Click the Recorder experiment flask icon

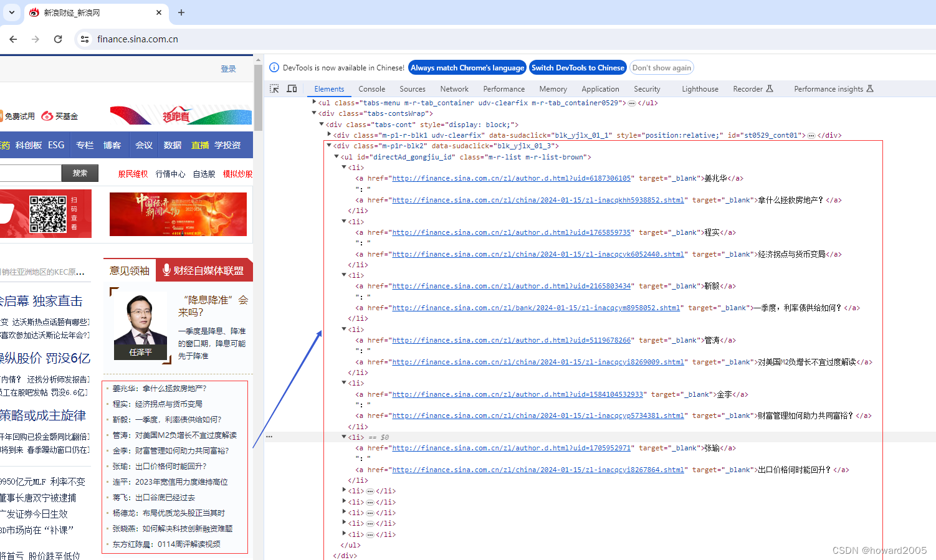(x=770, y=89)
